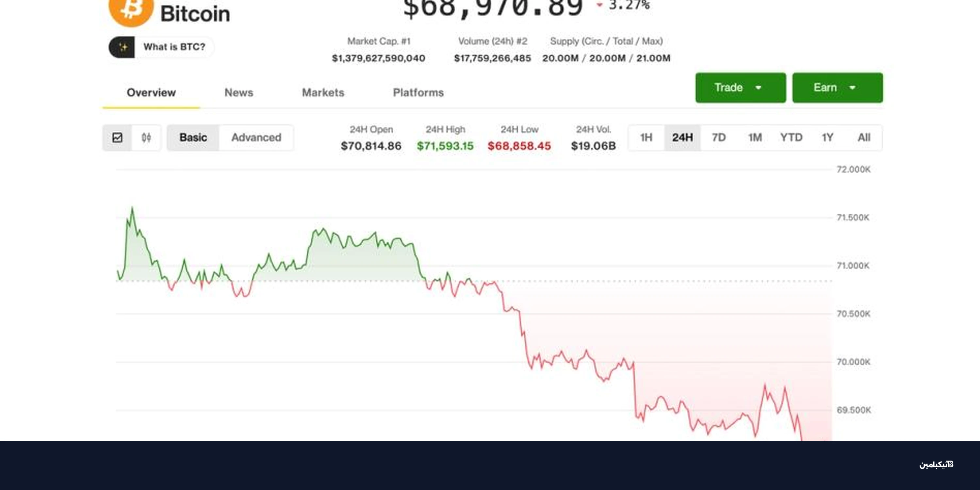
Task: Switch to the News tab
Action: [x=238, y=92]
